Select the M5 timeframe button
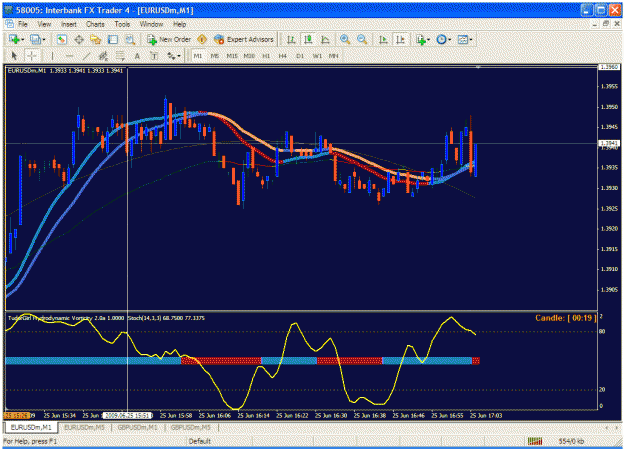 coord(215,56)
